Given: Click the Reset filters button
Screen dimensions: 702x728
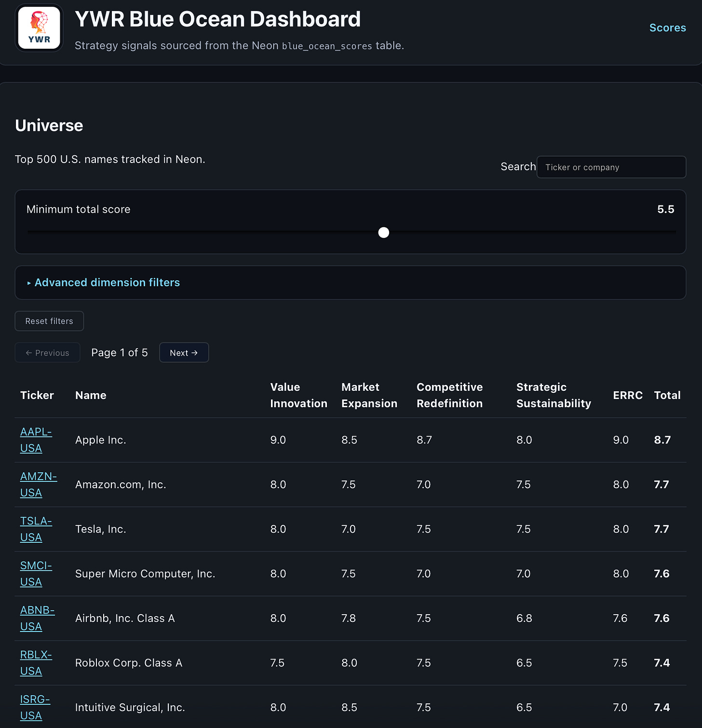Looking at the screenshot, I should (x=49, y=321).
